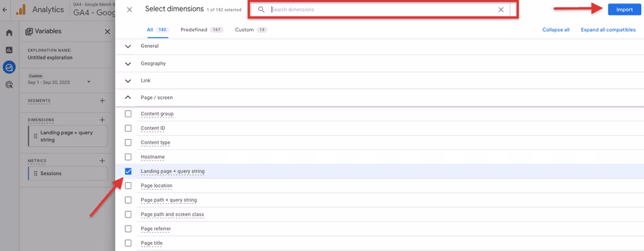Clear the search dimensions field
Viewport: 644px width, 251px height.
[x=500, y=10]
